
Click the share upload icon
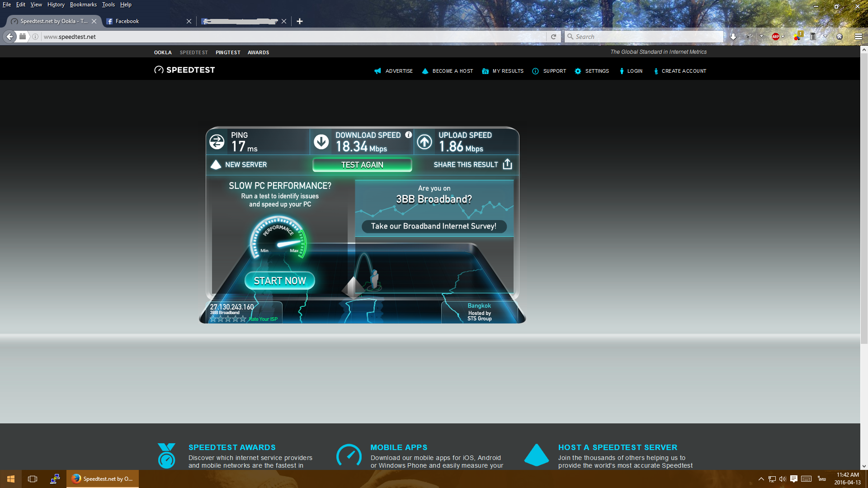(x=507, y=164)
